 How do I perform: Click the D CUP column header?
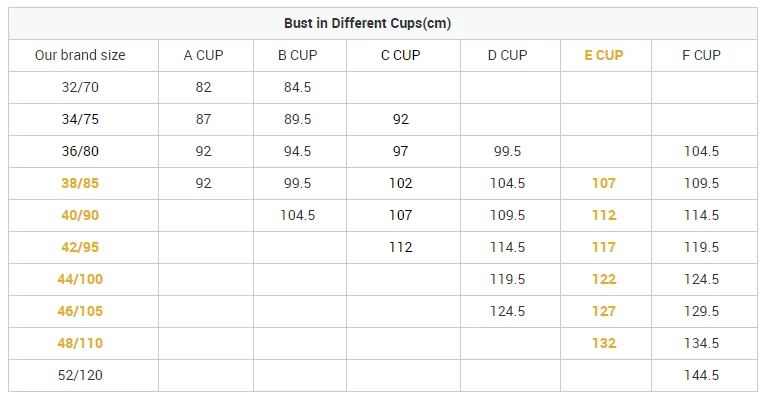point(507,55)
